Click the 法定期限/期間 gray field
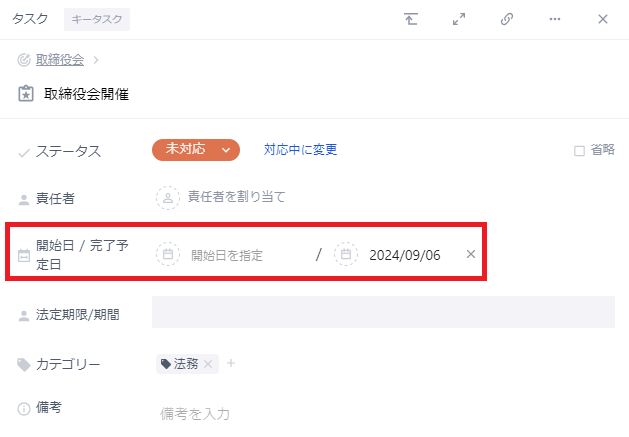Image resolution: width=629 pixels, height=437 pixels. pyautogui.click(x=383, y=312)
